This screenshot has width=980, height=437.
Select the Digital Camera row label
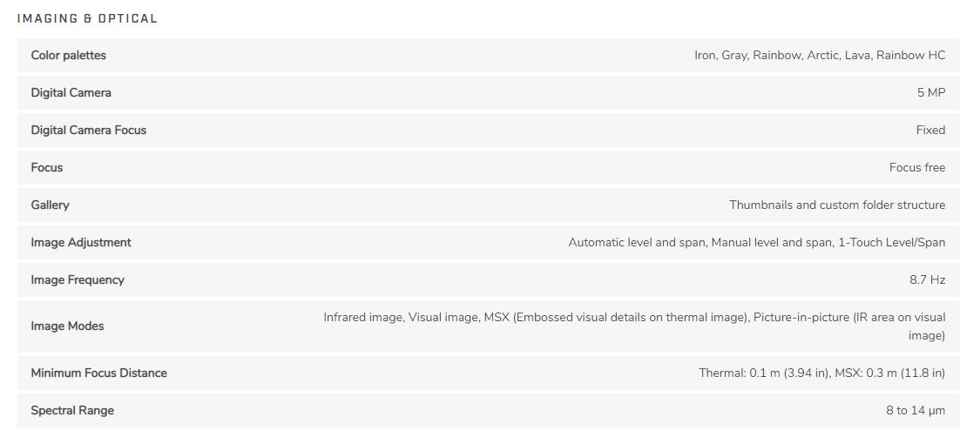click(x=71, y=93)
